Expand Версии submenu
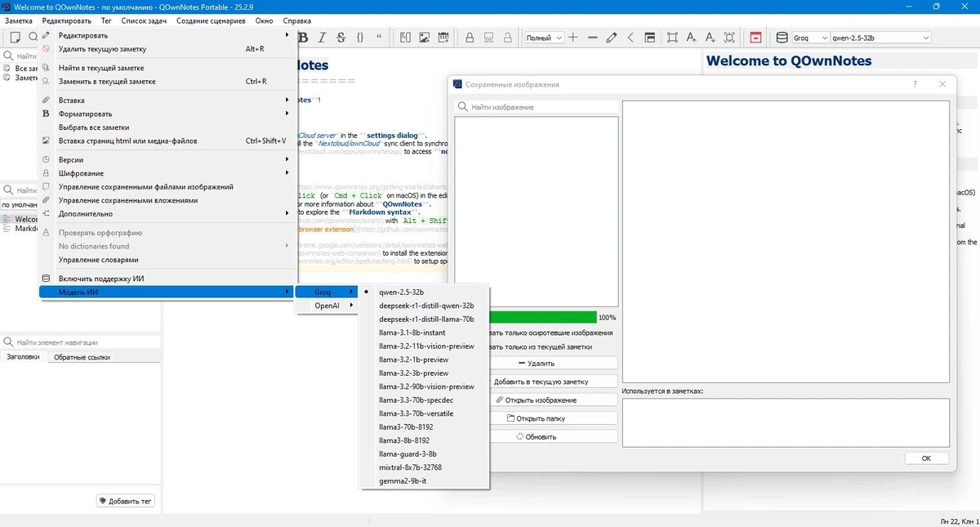Image resolution: width=980 pixels, height=527 pixels. [x=167, y=160]
